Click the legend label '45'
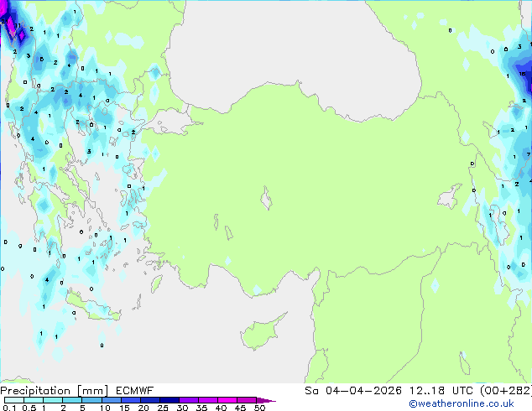Image resolution: width=532 pixels, height=411 pixels. 240,408
